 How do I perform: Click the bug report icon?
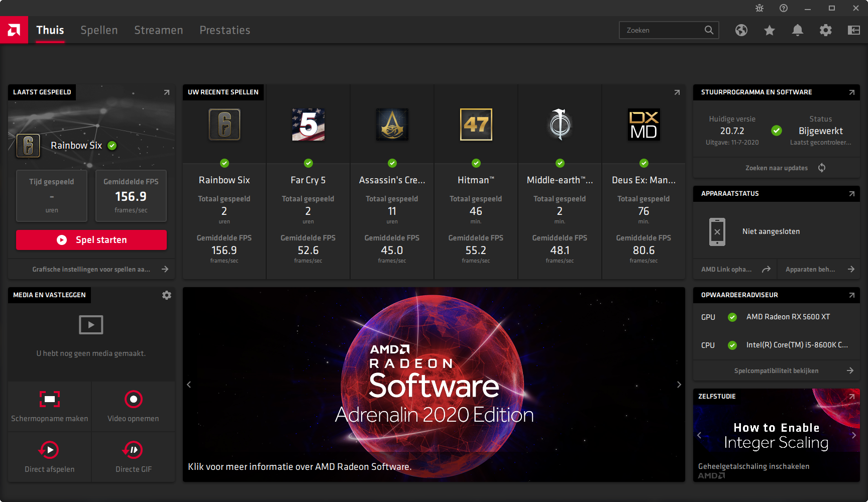coord(759,8)
